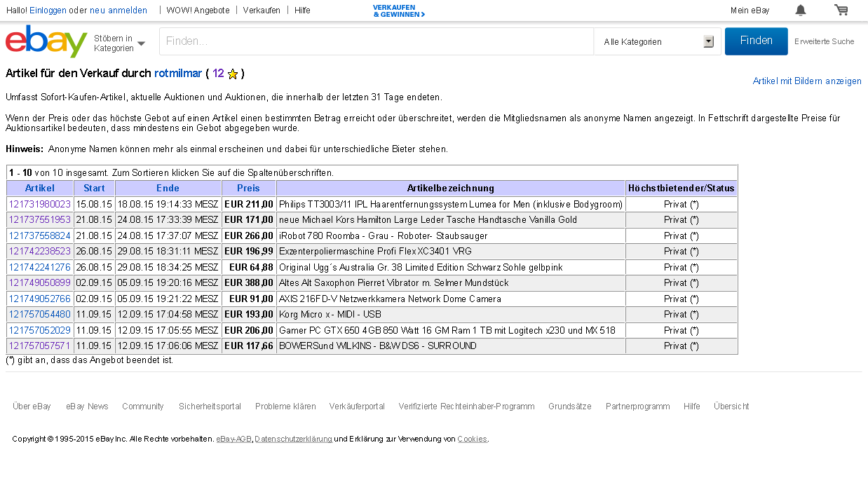Viewport: 868px width, 478px height.
Task: Click the price EUR 64,88
Action: click(x=251, y=268)
